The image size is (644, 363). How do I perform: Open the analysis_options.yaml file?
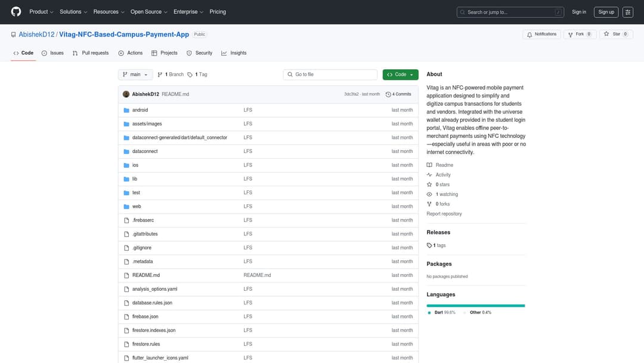tap(155, 289)
